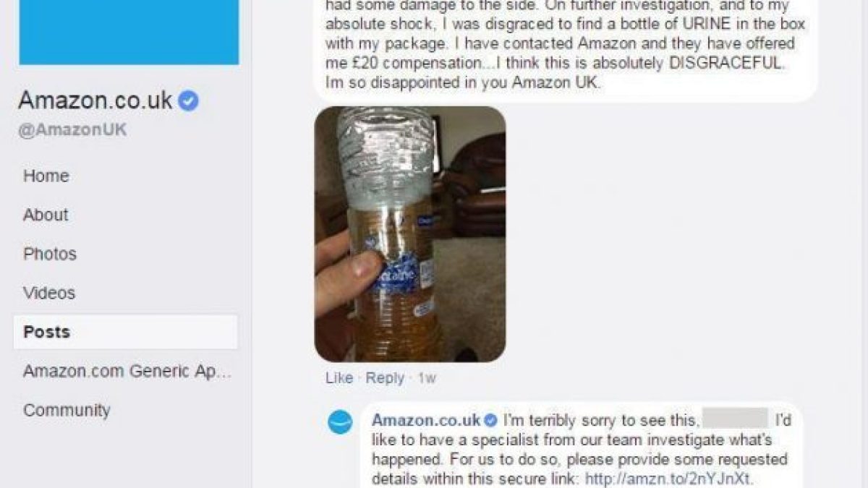
Task: Open the amzn.to/2nYJnXt secure link
Action: [669, 478]
